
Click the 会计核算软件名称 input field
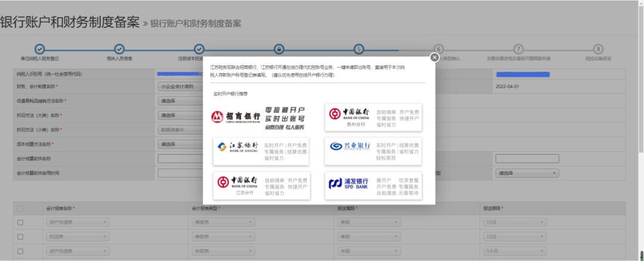[180, 159]
